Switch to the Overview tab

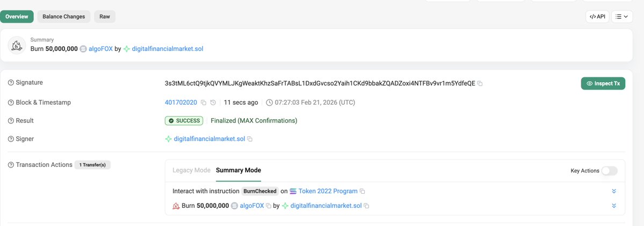pyautogui.click(x=17, y=17)
